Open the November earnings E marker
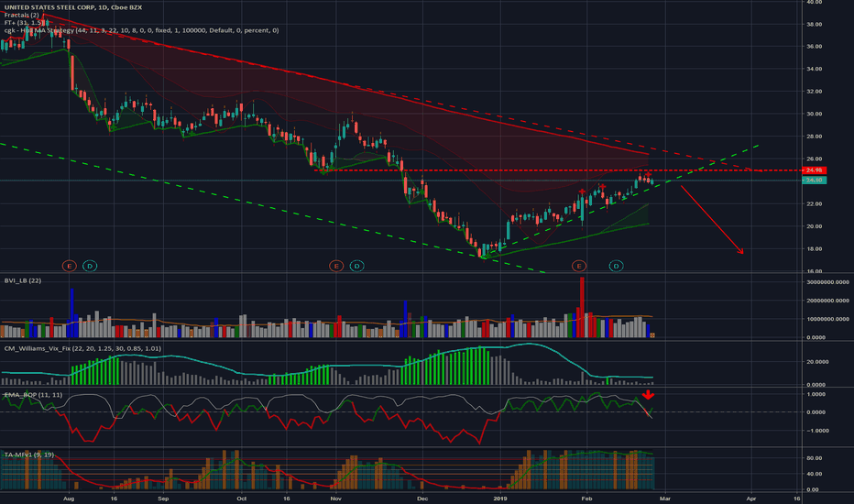854x504 pixels. click(336, 266)
